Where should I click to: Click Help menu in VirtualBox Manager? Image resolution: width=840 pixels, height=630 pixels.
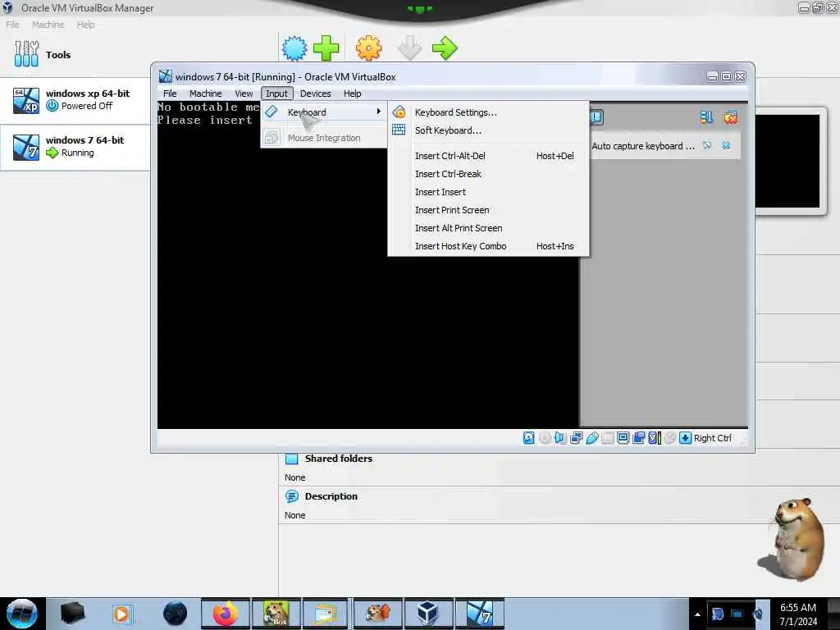pos(85,25)
